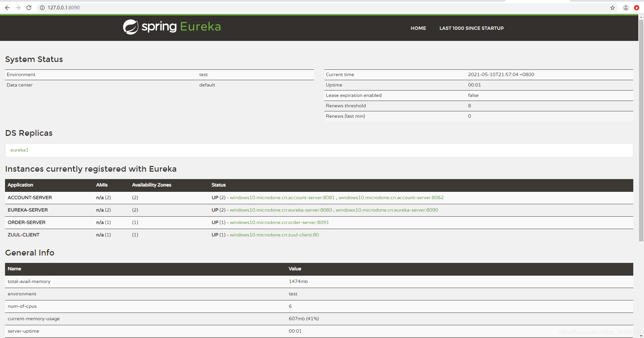Viewport: 644px width, 338px height.
Task: Click the AMIs column header
Action: tap(102, 185)
